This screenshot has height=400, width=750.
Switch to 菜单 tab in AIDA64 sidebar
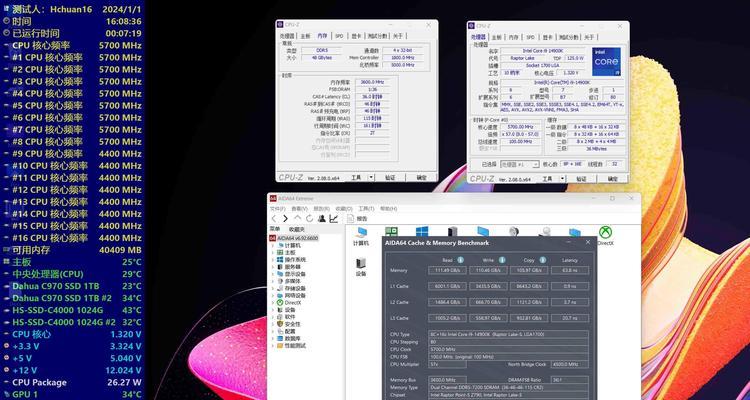[x=275, y=229]
